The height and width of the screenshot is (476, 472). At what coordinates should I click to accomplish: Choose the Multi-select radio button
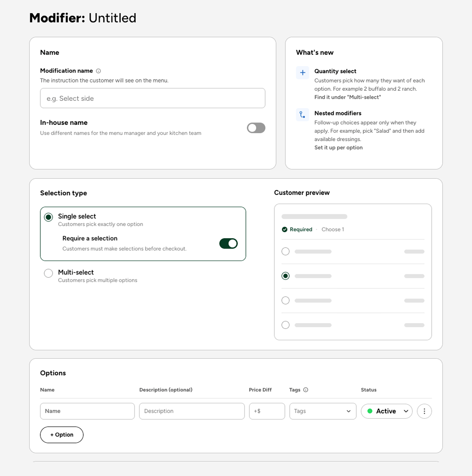coord(48,273)
